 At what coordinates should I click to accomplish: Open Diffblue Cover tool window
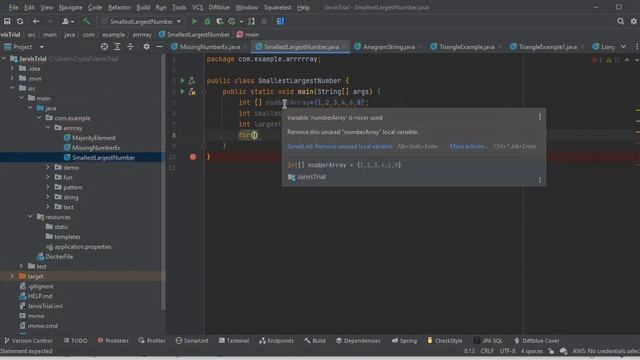[x=537, y=340]
